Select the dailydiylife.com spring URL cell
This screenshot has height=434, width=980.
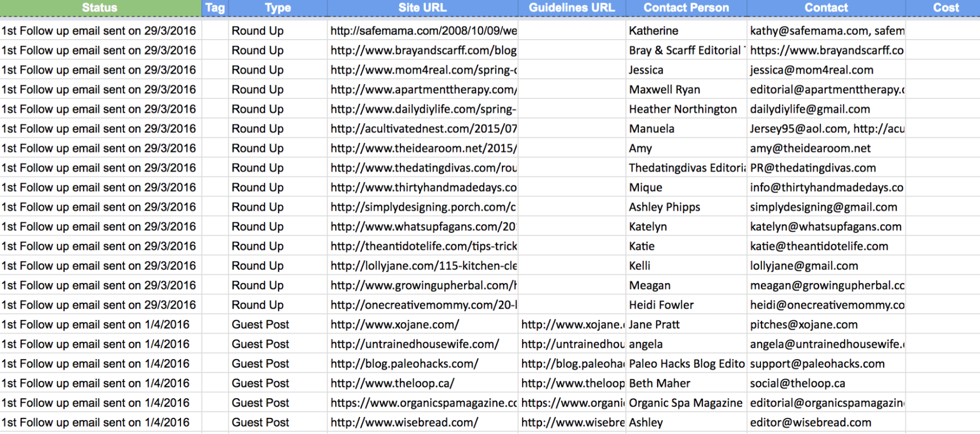pos(423,109)
